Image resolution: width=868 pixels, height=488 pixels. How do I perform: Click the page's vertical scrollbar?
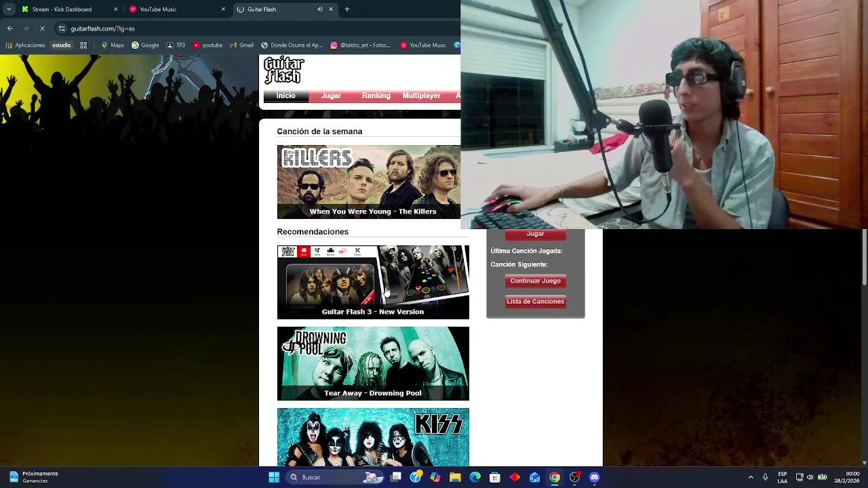pyautogui.click(x=864, y=258)
